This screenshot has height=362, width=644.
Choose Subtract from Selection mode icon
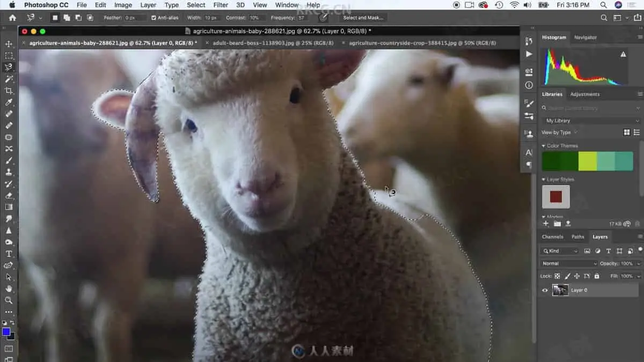point(78,18)
